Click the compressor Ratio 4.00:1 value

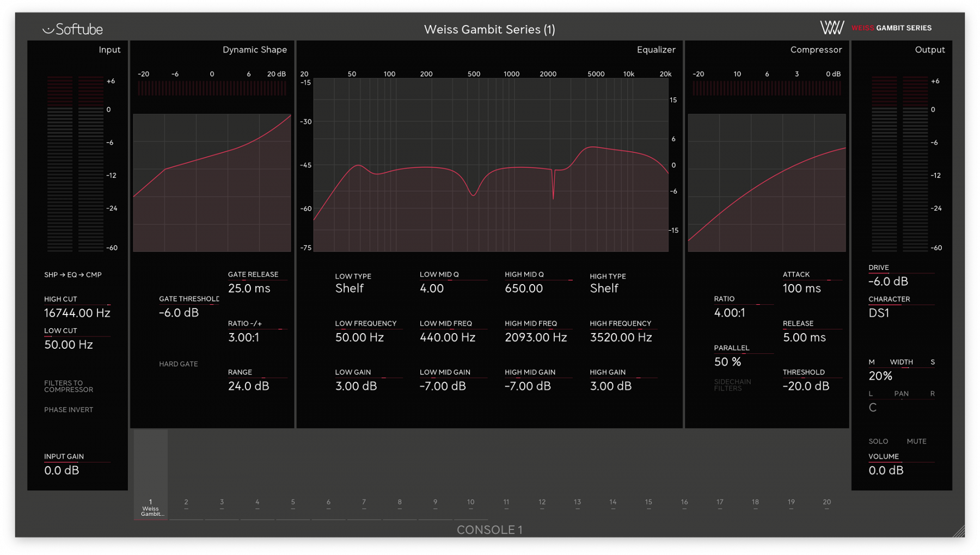tap(730, 313)
